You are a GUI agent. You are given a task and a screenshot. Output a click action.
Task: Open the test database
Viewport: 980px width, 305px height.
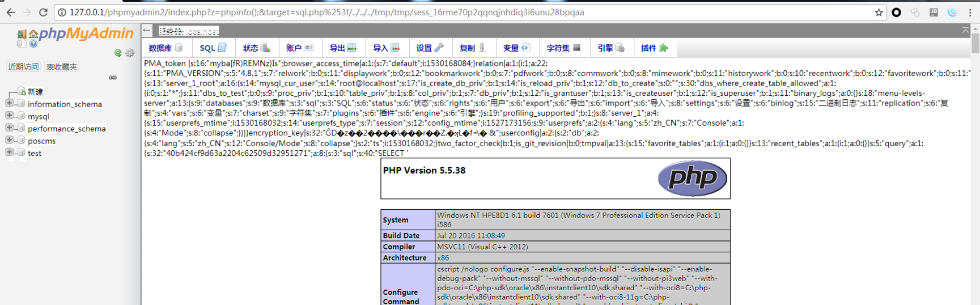(x=35, y=154)
